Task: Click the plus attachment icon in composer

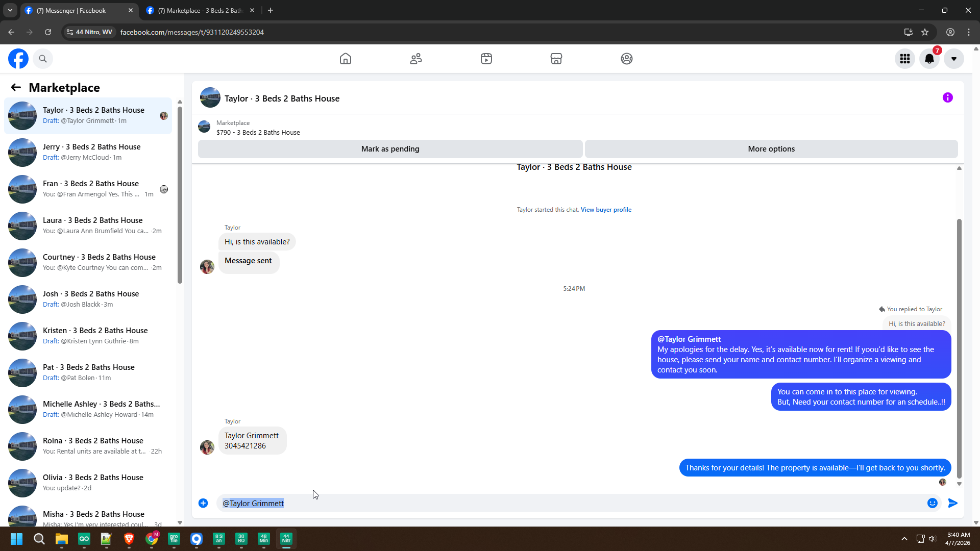Action: coord(203,504)
